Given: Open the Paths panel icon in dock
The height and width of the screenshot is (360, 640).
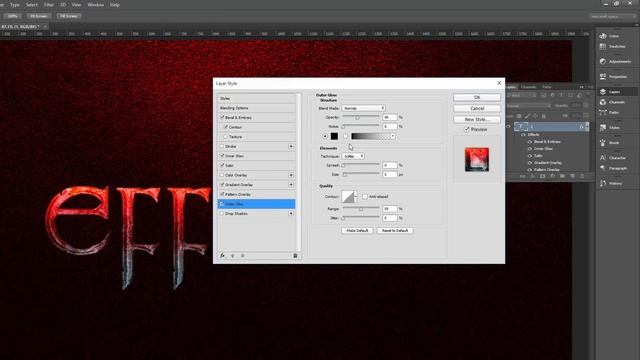Looking at the screenshot, I should [603, 112].
